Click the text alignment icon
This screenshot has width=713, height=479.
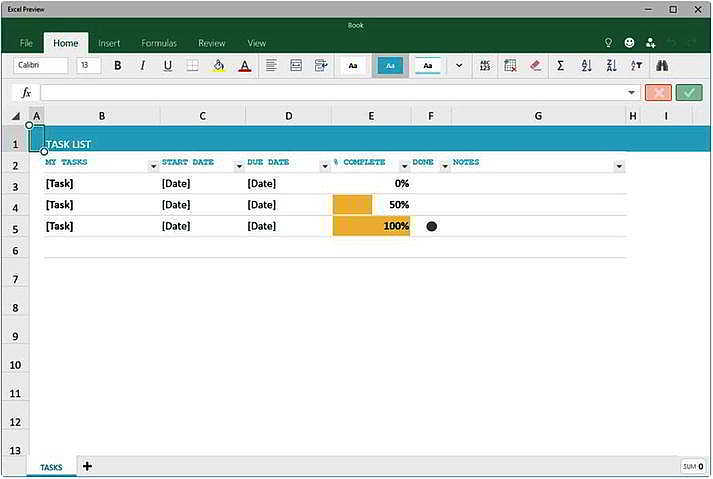pyautogui.click(x=271, y=66)
